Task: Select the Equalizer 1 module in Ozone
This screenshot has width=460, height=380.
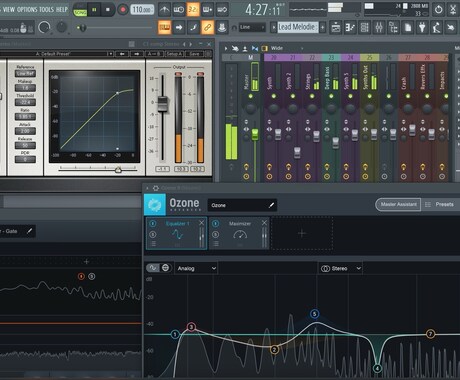Action: 176,233
